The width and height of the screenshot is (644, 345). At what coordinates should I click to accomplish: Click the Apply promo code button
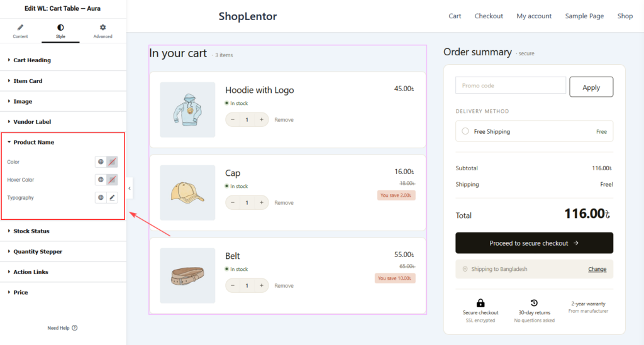coord(591,87)
